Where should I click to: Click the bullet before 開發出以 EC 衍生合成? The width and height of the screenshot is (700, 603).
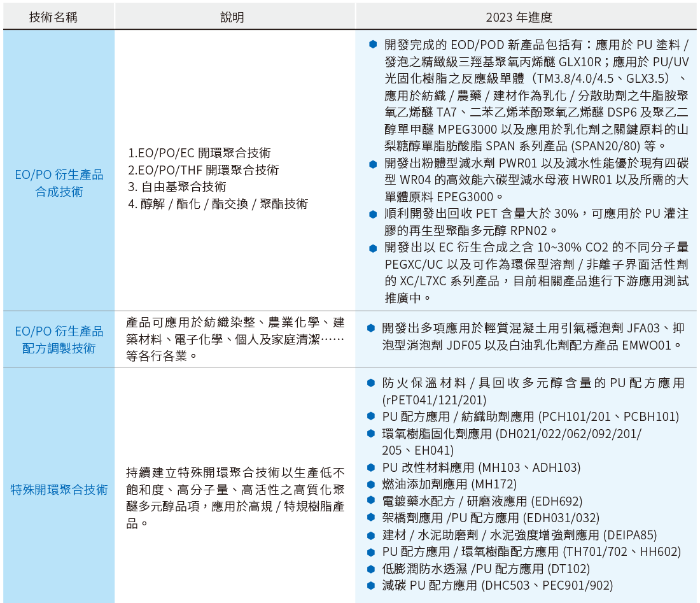[372, 247]
